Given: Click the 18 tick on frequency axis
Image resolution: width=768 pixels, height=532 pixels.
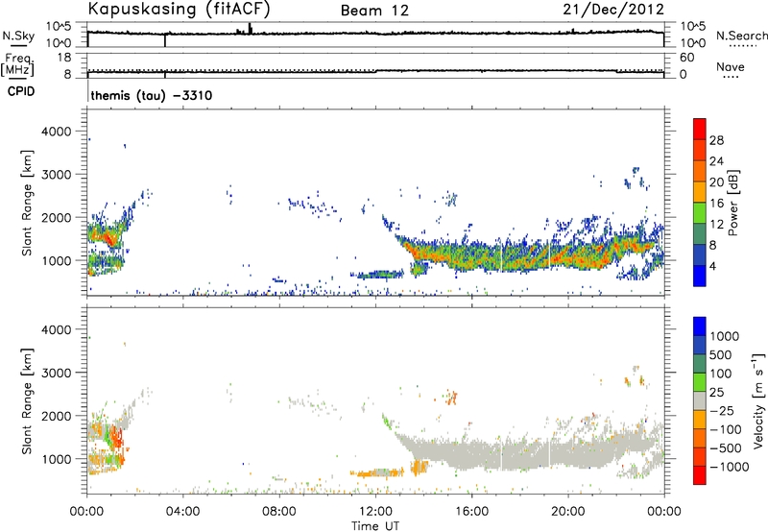Looking at the screenshot, I should pos(64,58).
